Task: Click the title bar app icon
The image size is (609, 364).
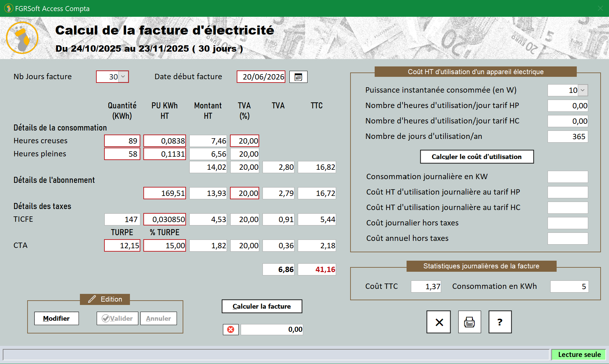Action: coord(8,8)
